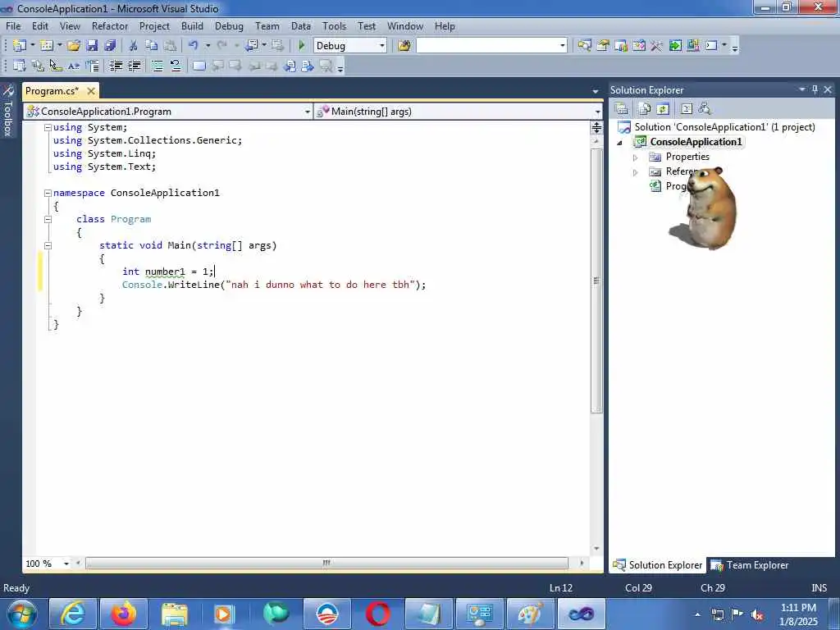Open the Find combo box dropdown arrow

click(x=563, y=46)
